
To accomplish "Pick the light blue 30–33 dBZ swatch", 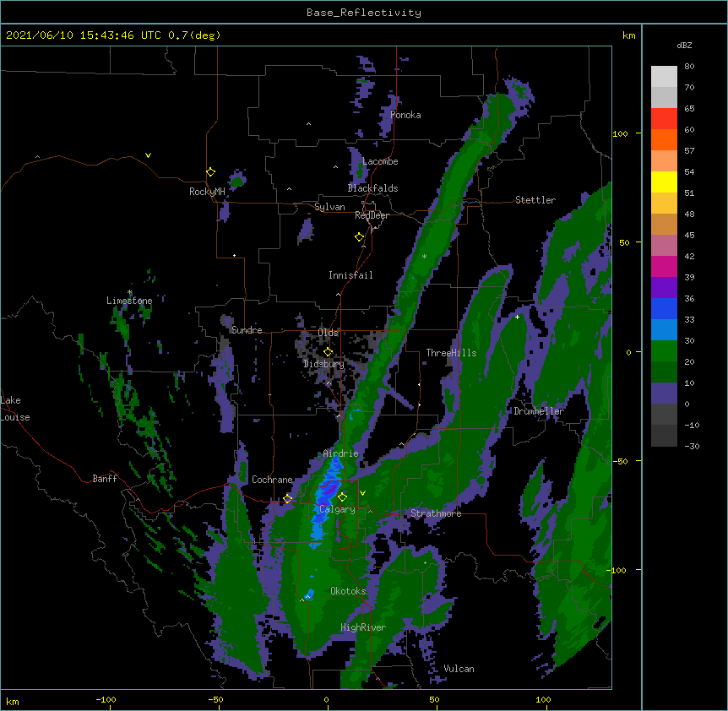I will pos(664,330).
